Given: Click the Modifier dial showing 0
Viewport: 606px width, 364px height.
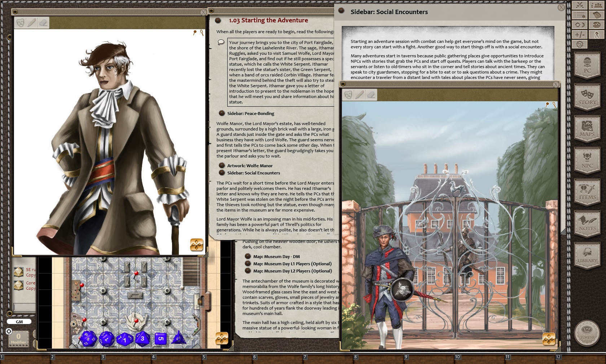Looking at the screenshot, I should [x=18, y=338].
